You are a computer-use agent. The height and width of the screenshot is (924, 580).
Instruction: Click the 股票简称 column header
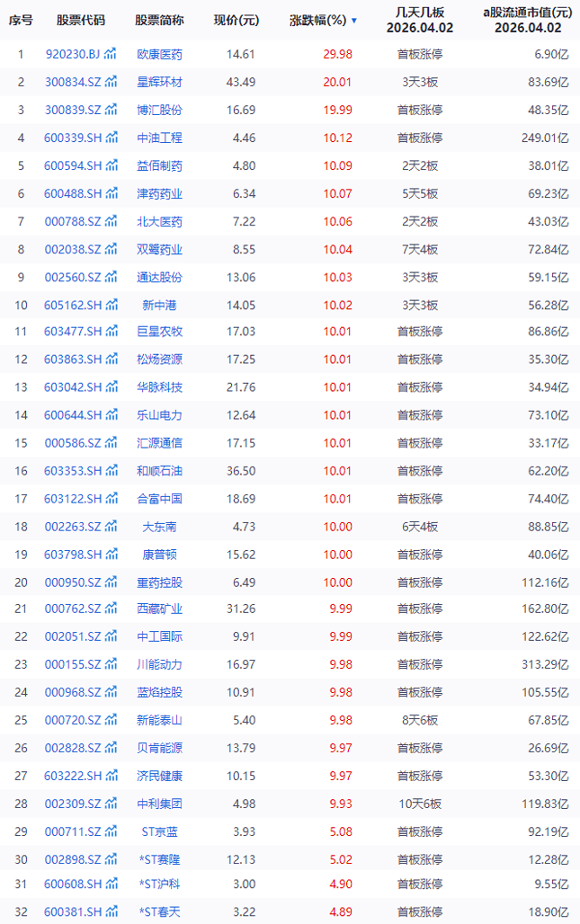click(159, 20)
